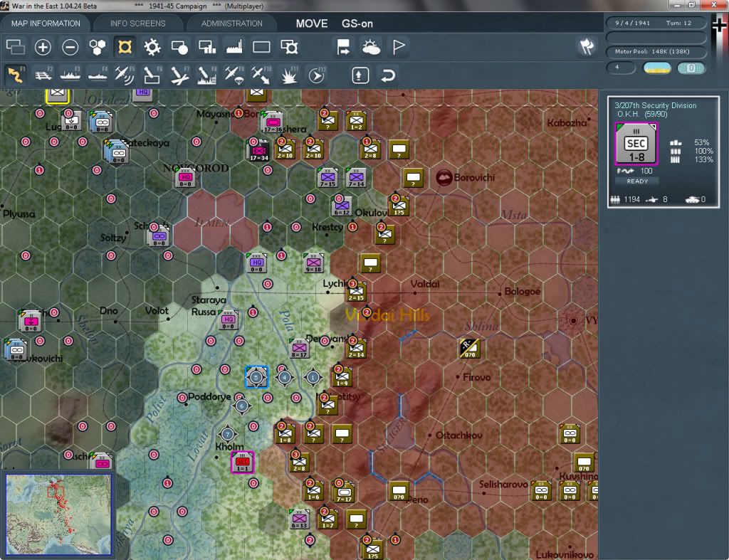729x560 pixels.
Task: Select the pink HQ counter at Novgorod
Action: [x=186, y=177]
